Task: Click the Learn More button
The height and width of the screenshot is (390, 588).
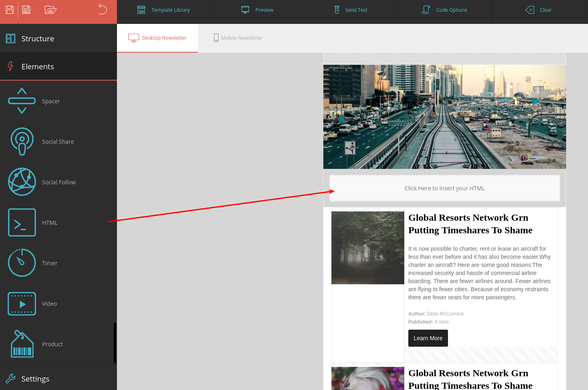Action: [428, 338]
